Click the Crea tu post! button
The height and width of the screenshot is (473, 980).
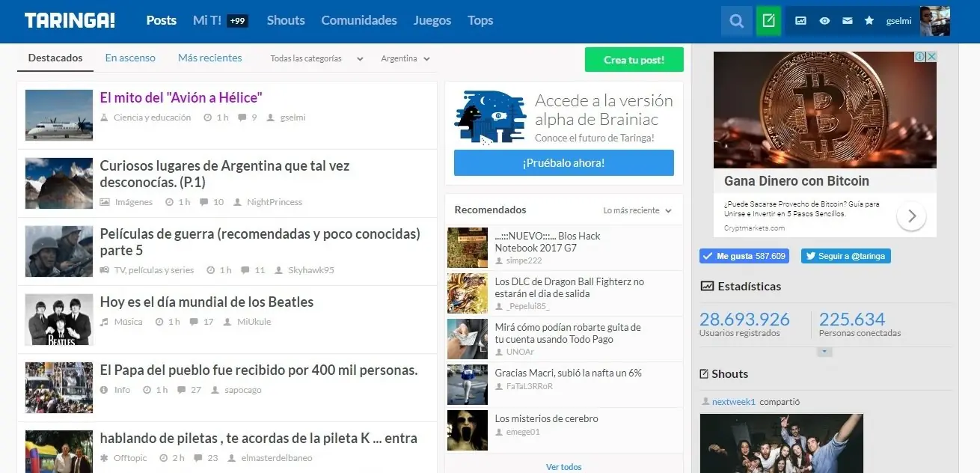tap(634, 60)
